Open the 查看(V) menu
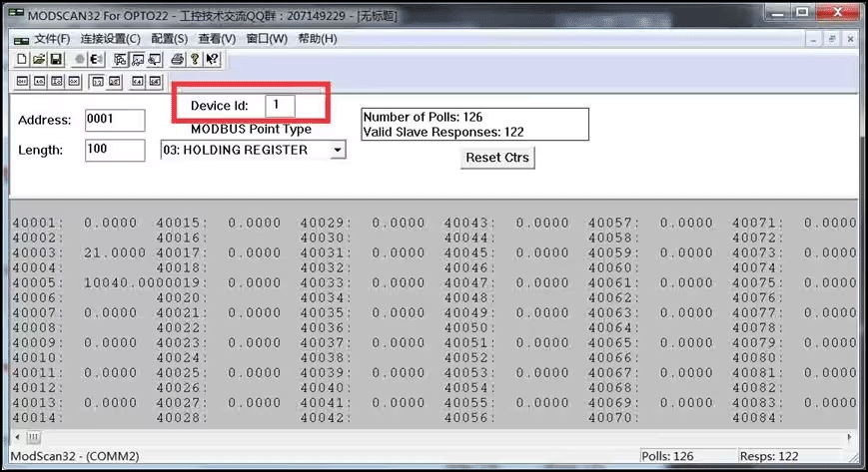868x472 pixels. coord(217,39)
